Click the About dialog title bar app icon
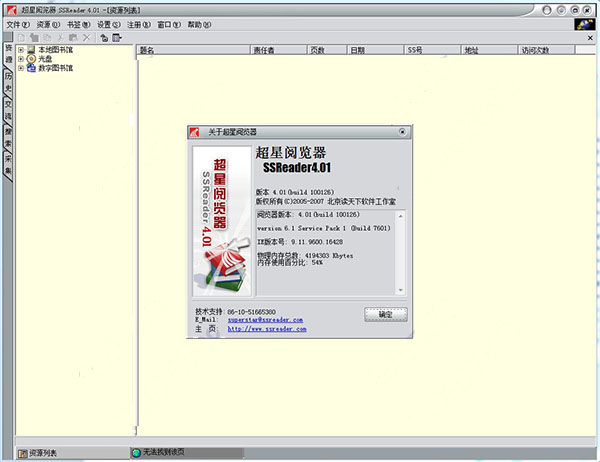 [195, 132]
